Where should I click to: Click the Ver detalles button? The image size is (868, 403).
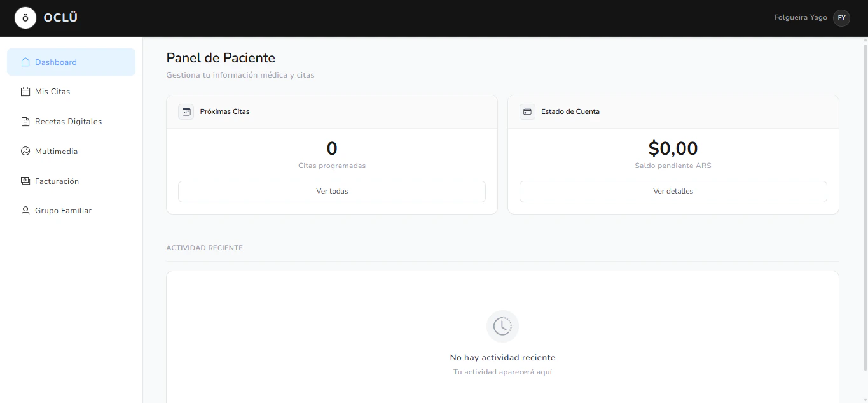673,192
